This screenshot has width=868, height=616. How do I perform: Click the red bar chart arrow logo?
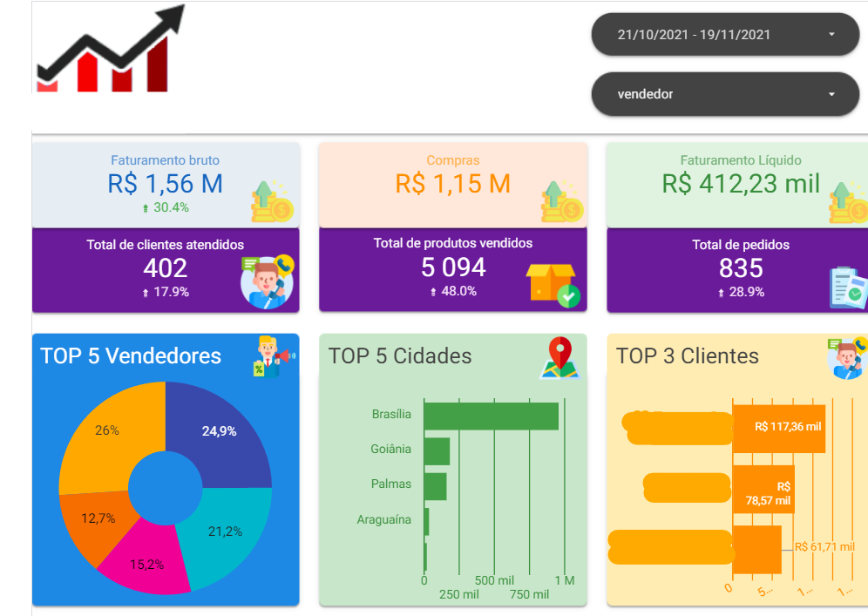tap(110, 48)
